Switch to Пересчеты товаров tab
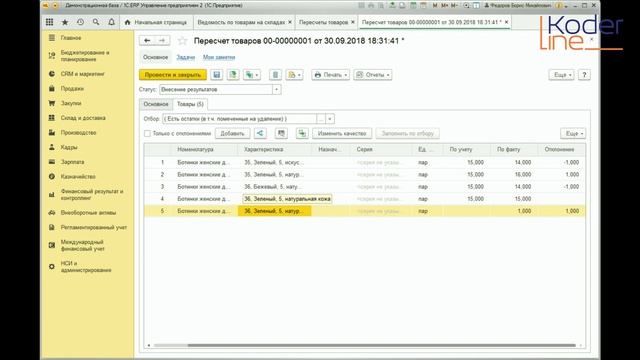 coord(323,22)
